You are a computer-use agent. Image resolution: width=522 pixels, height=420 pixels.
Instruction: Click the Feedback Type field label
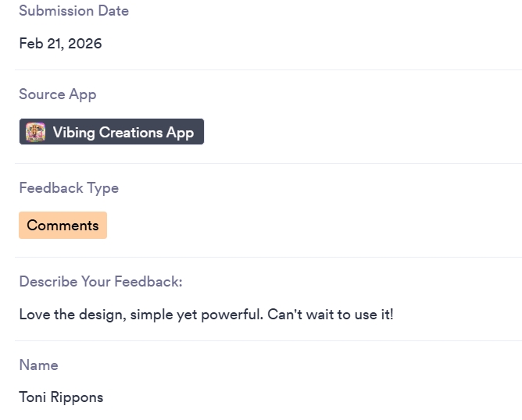(x=69, y=188)
